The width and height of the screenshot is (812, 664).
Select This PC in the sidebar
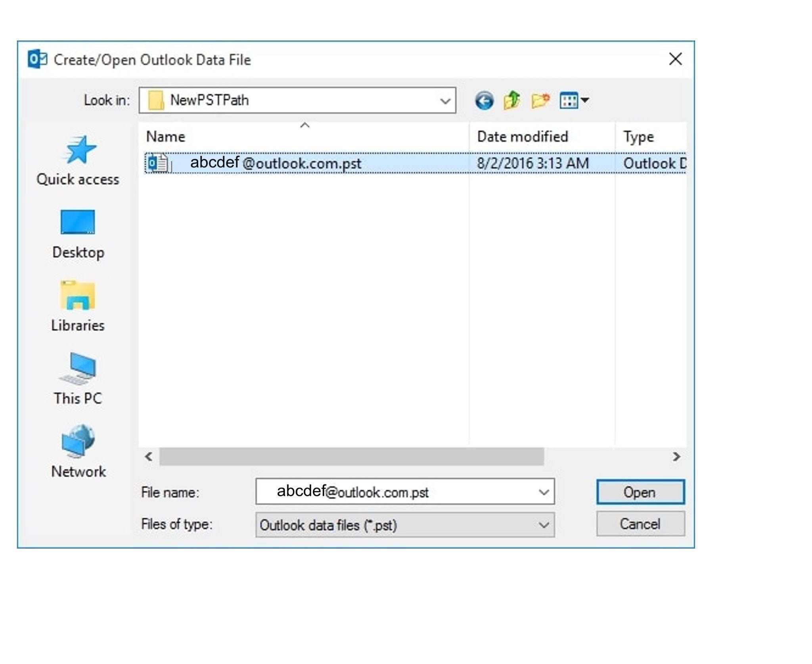coord(78,379)
